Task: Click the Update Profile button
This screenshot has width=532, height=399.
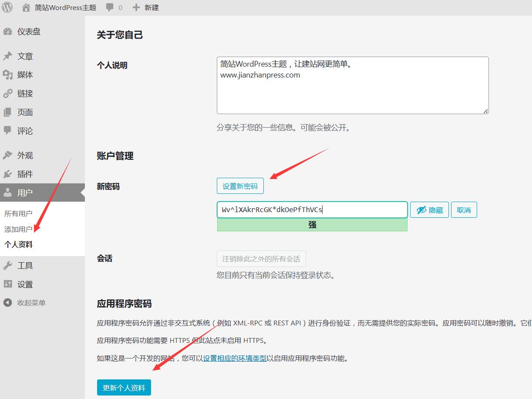Action: [x=124, y=387]
